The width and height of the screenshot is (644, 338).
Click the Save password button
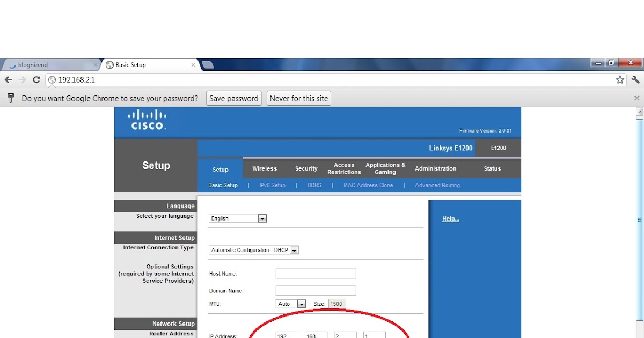tap(234, 98)
